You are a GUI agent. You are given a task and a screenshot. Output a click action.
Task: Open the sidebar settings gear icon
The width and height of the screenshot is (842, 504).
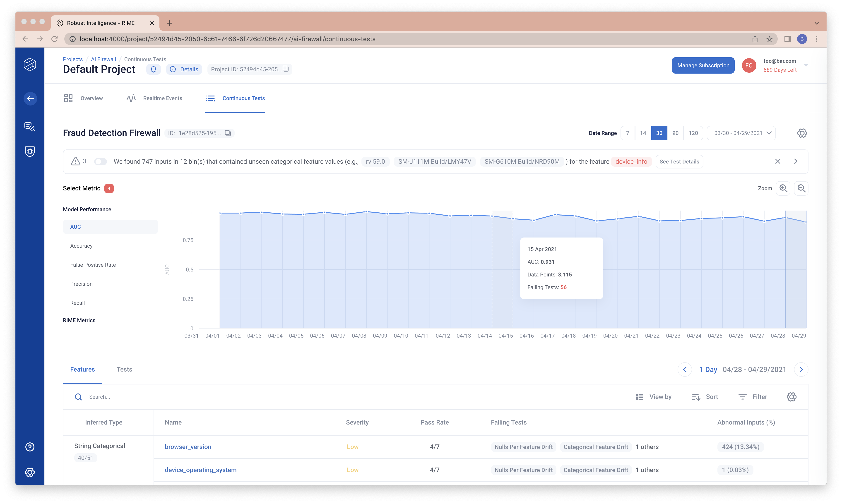click(30, 472)
